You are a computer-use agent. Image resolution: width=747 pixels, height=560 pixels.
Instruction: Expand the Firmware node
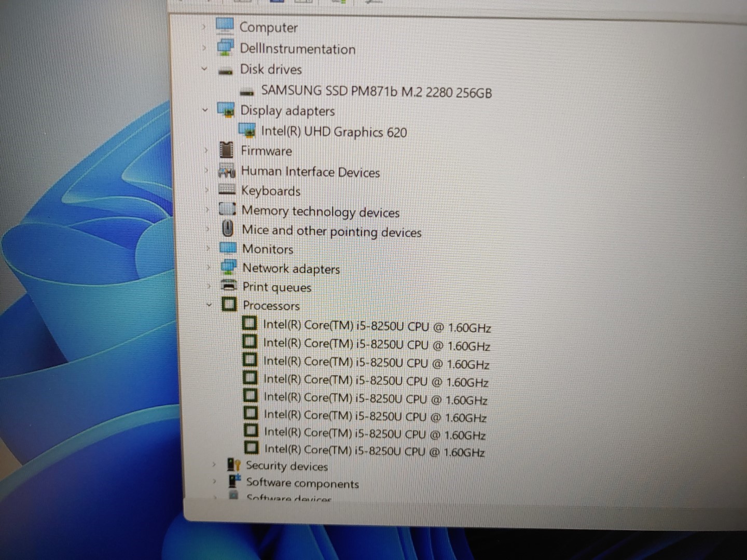point(206,150)
